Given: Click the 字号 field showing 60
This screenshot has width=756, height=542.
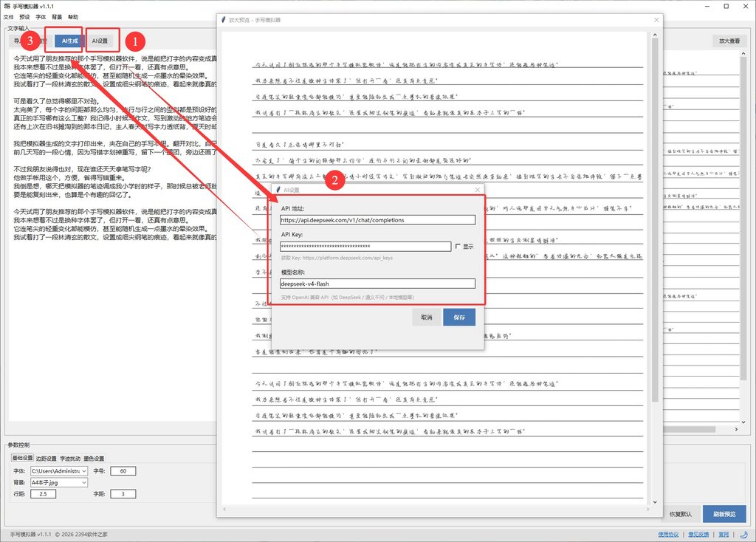Looking at the screenshot, I should coord(123,470).
